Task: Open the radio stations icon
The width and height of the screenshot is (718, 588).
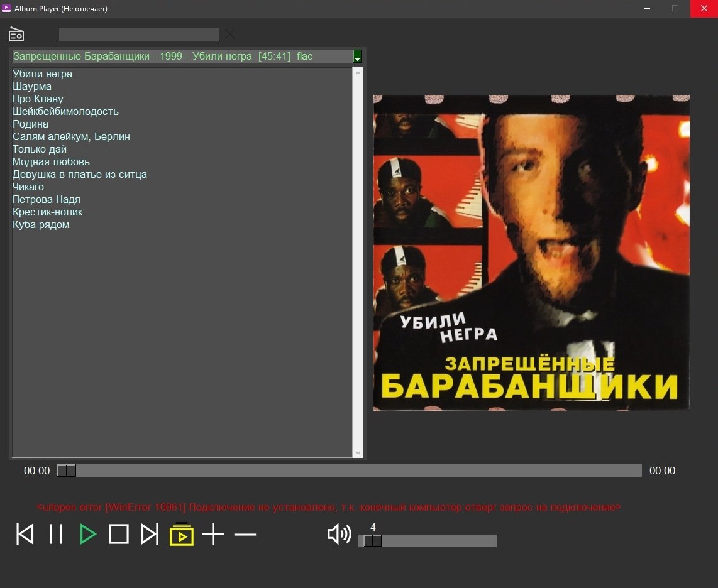Action: tap(16, 35)
